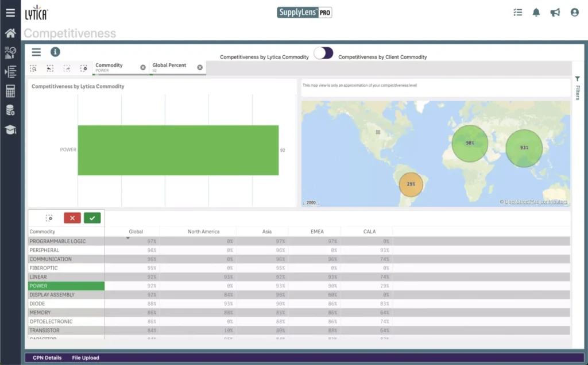Clear the Global Percent 92 selection

tap(200, 67)
